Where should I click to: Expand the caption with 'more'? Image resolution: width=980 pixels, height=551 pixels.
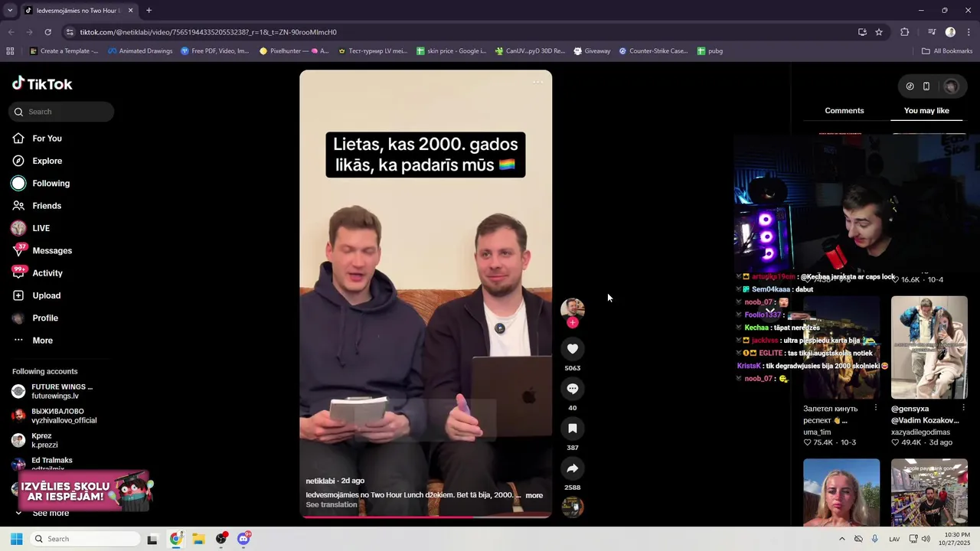534,495
